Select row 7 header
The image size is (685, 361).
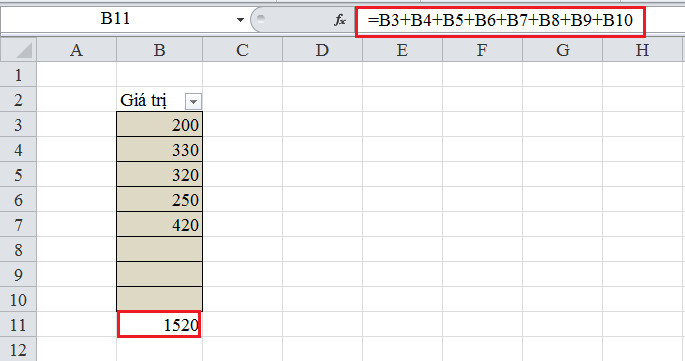(18, 224)
